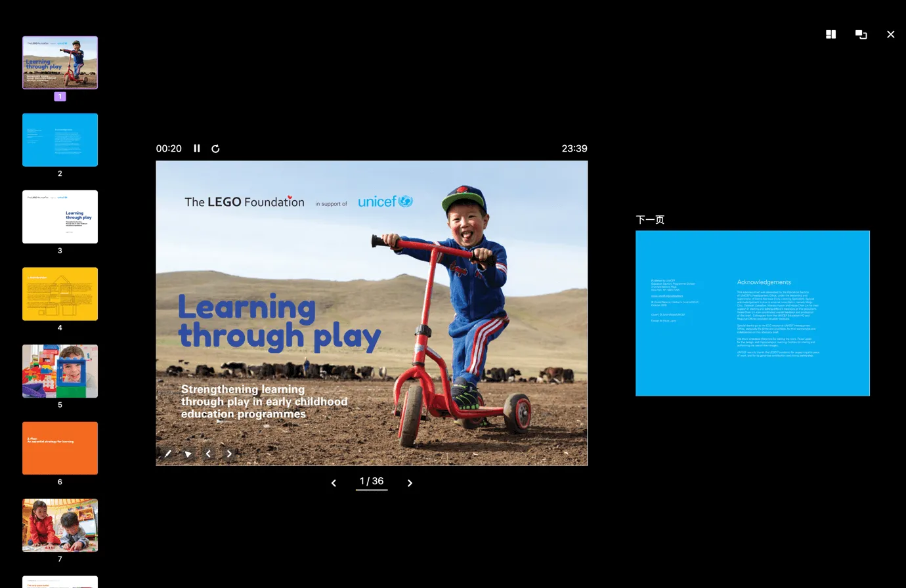906x588 pixels.
Task: Click the 00:20 elapsed time readout
Action: pos(169,148)
